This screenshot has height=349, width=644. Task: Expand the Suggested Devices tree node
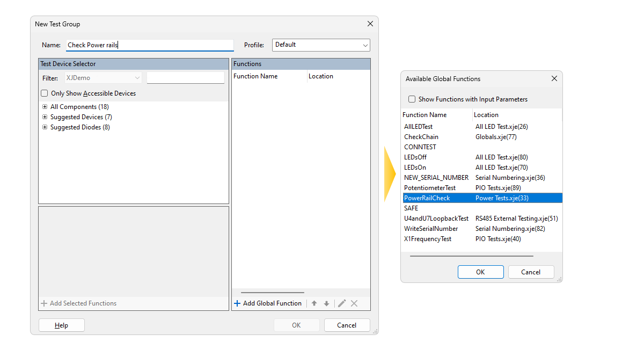click(45, 117)
